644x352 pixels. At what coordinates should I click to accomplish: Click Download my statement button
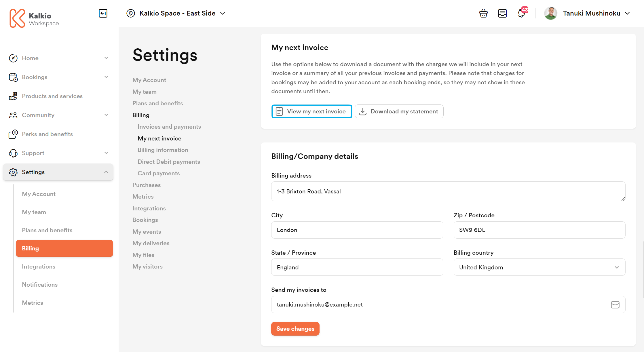(x=399, y=111)
